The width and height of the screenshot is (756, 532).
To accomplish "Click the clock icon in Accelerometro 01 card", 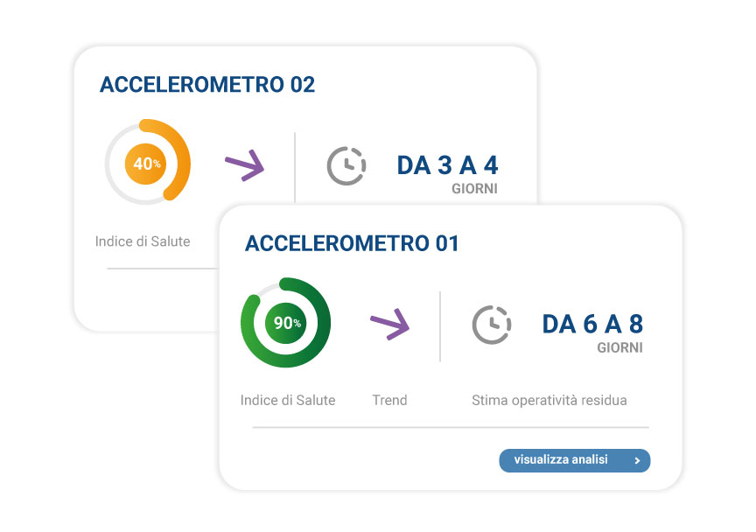I will 492,325.
